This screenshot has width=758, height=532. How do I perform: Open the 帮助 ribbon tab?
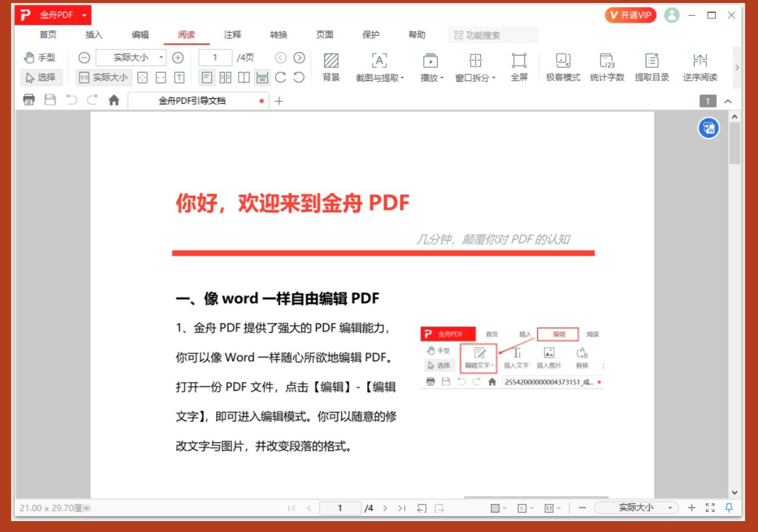click(x=417, y=35)
